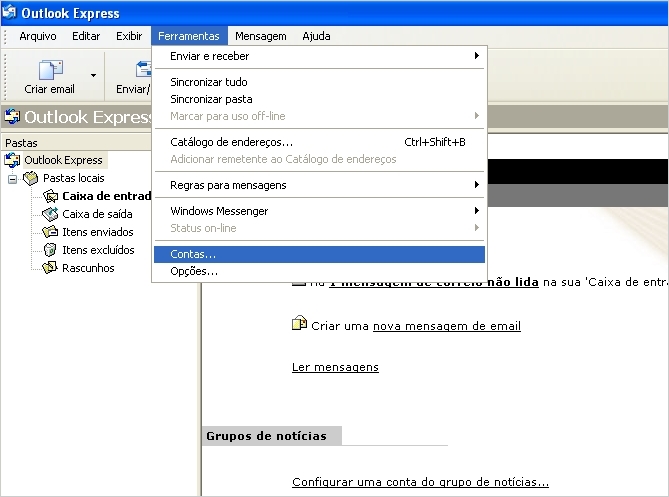Select the Rascunhos folder icon
The height and width of the screenshot is (497, 669).
(x=50, y=268)
